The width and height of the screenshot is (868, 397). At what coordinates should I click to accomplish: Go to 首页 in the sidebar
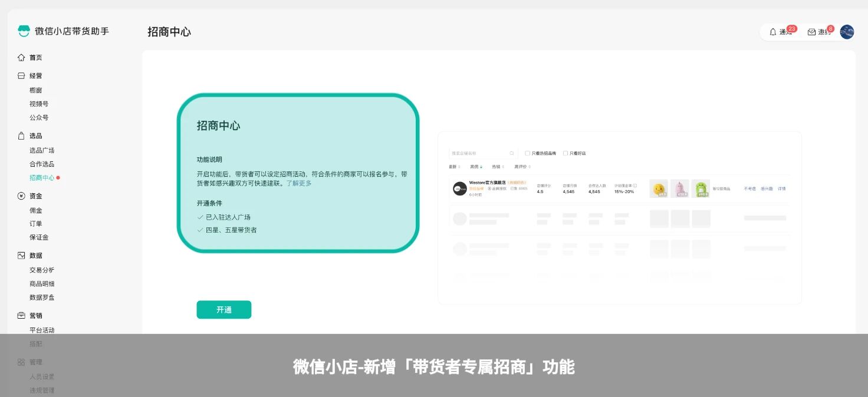(x=36, y=58)
